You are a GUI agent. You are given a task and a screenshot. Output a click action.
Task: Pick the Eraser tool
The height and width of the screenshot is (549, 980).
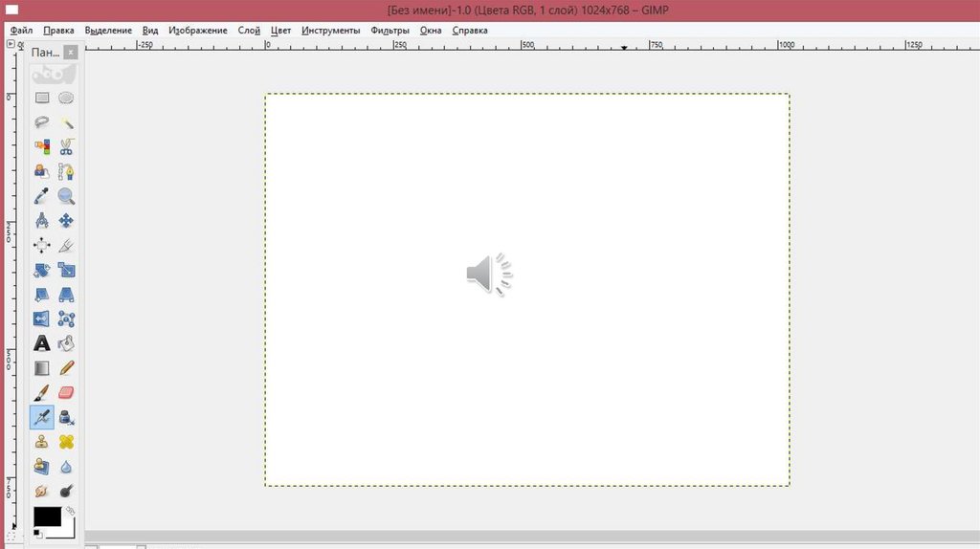click(66, 392)
